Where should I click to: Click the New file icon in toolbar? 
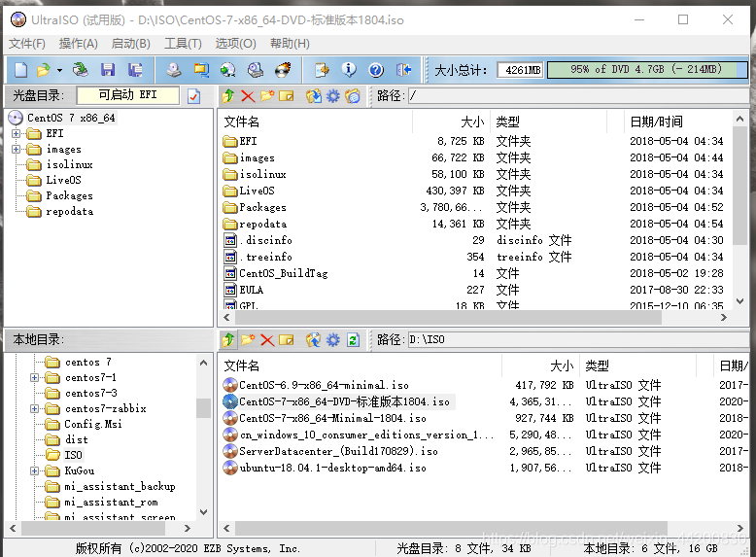tap(20, 70)
